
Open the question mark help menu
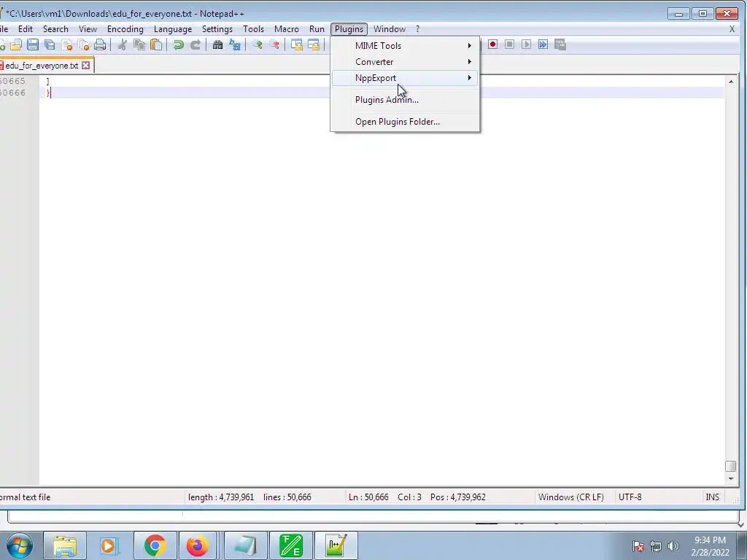pyautogui.click(x=417, y=29)
